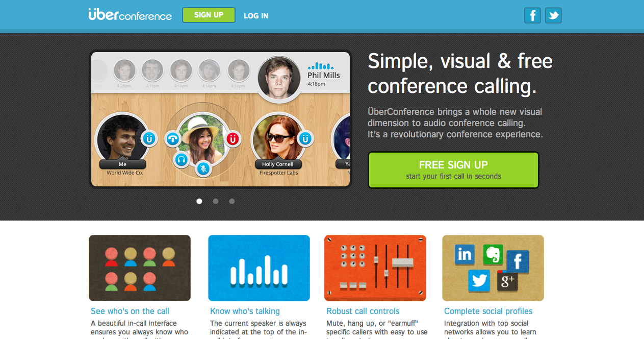Mute caller with the microphone icon

[x=203, y=168]
